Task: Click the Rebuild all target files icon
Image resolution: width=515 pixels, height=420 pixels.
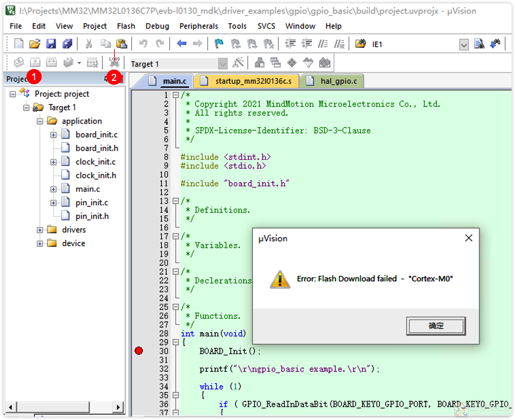Action: [51, 63]
